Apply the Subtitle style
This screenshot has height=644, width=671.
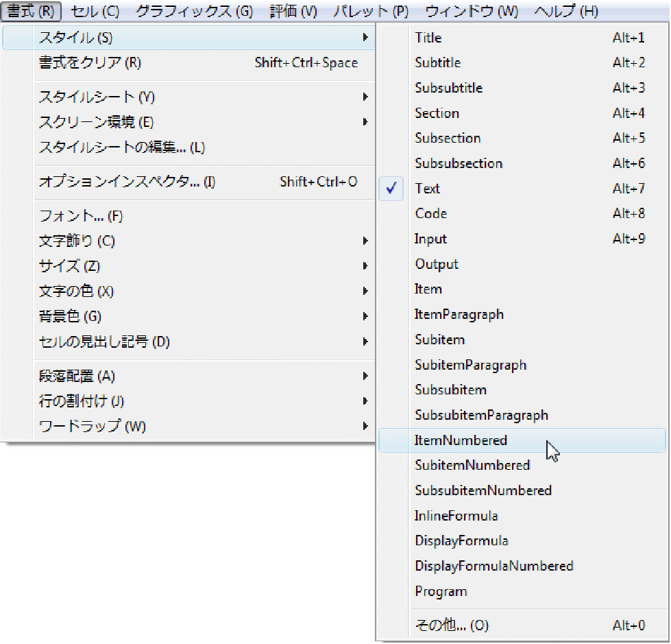[x=522, y=63]
